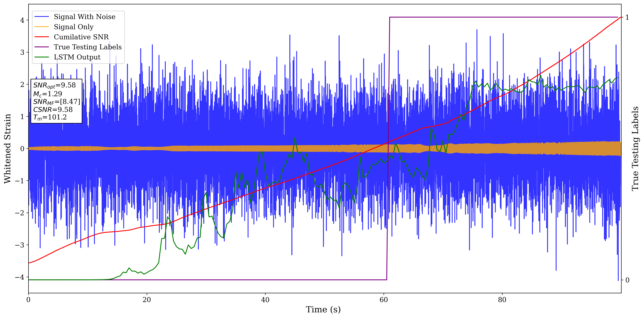The width and height of the screenshot is (644, 318).
Task: Click the SNR_opt=9.58 annotation line
Action: click(54, 85)
